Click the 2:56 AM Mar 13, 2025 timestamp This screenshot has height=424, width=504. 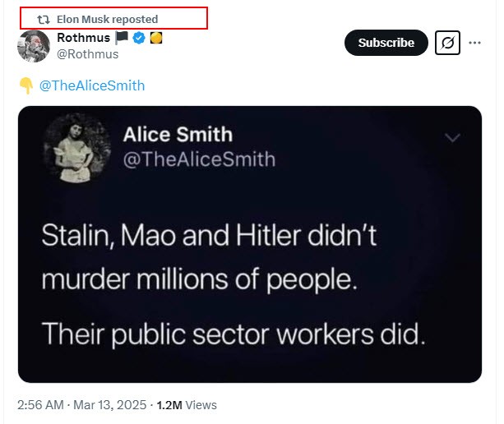(x=81, y=405)
